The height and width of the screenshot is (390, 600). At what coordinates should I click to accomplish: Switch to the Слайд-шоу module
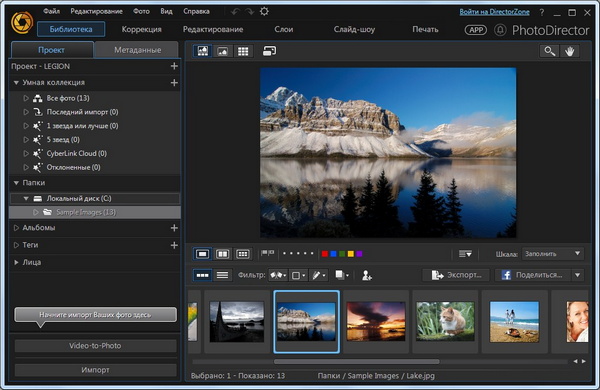(x=354, y=29)
